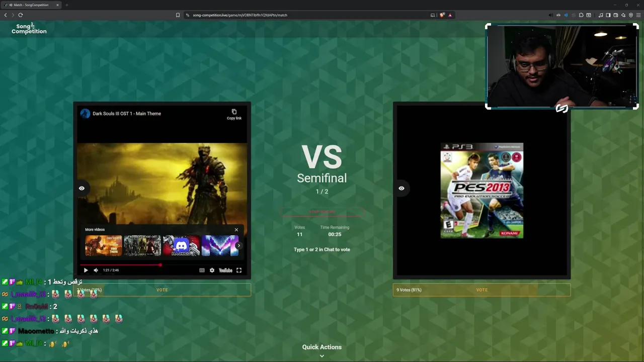Open the browser hamburger main menu
644x362 pixels.
tap(638, 15)
